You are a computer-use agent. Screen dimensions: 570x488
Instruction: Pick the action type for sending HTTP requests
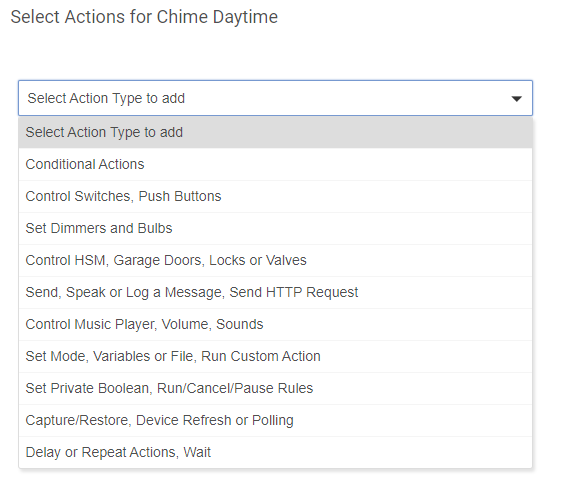pos(275,292)
